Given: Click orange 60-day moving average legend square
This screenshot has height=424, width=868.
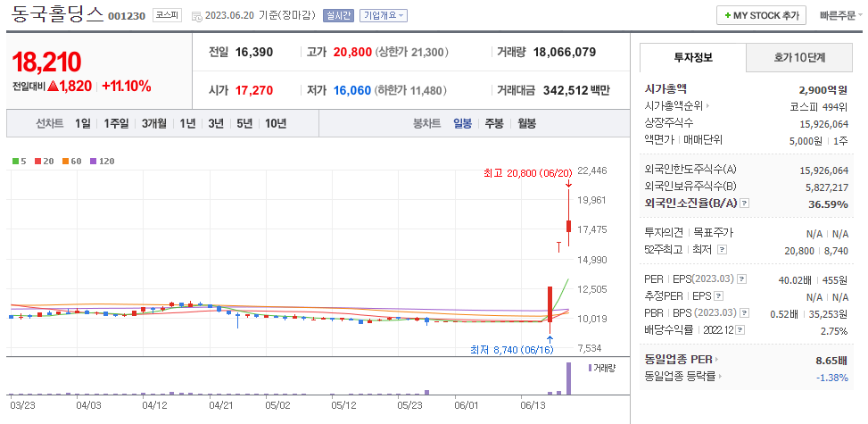Looking at the screenshot, I should (x=65, y=162).
